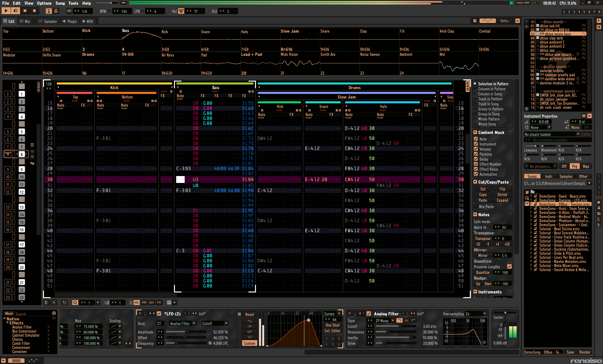Viewport: 603px width, 364px height.
Task: Collapse the Content Mask section
Action: [475, 132]
